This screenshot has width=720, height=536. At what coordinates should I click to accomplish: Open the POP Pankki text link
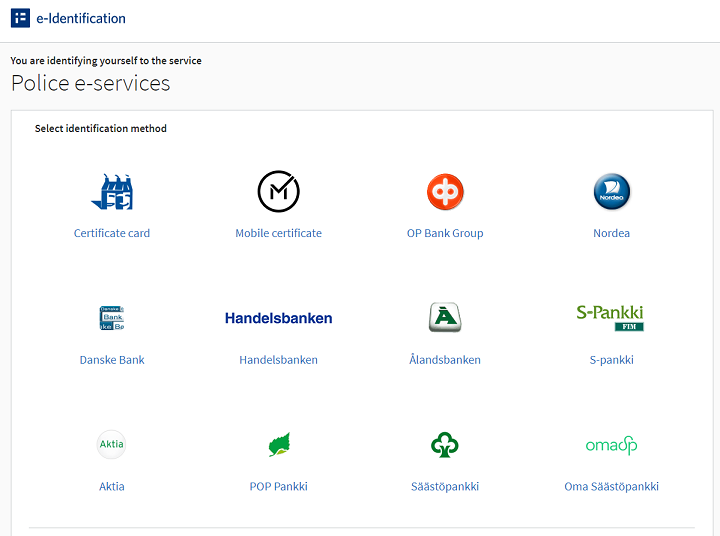279,486
